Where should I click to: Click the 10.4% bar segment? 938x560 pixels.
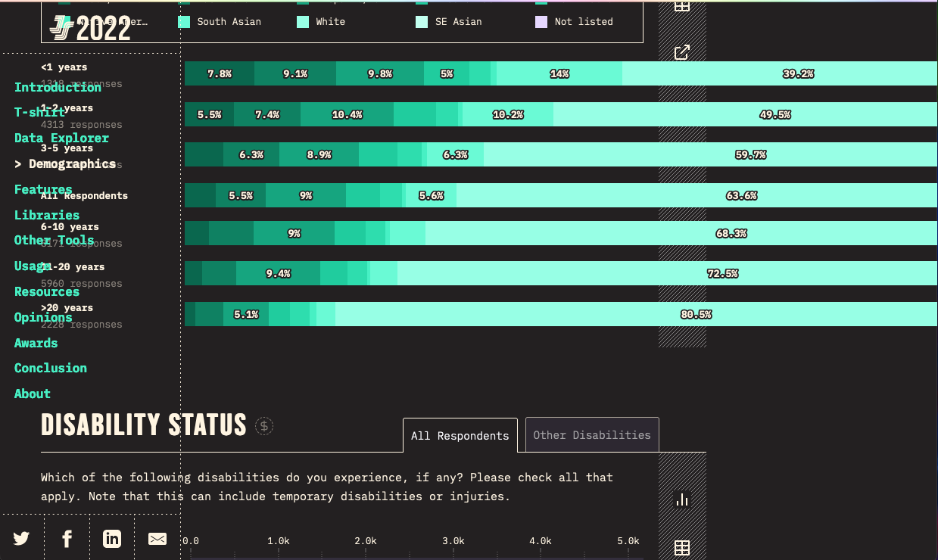(347, 114)
